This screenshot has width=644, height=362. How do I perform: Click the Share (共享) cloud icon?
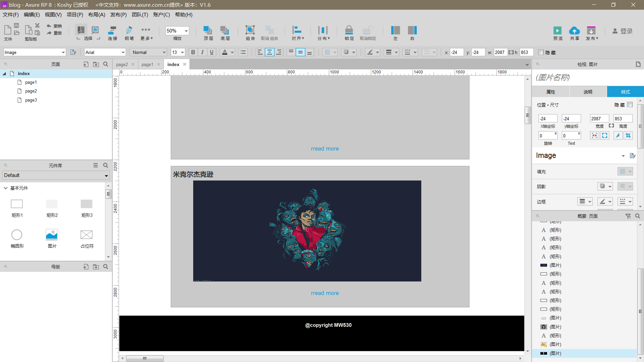pyautogui.click(x=574, y=31)
